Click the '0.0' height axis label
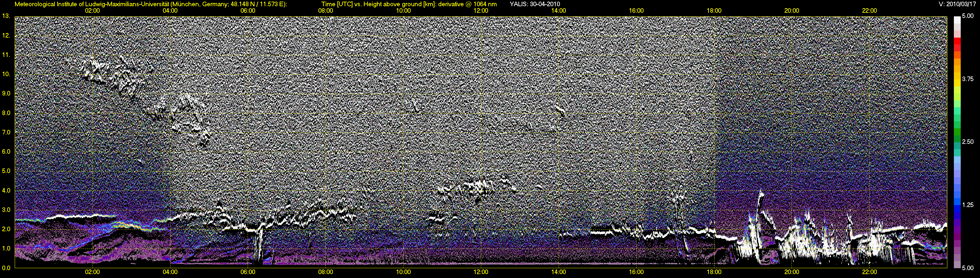The height and width of the screenshot is (278, 980). [x=6, y=268]
